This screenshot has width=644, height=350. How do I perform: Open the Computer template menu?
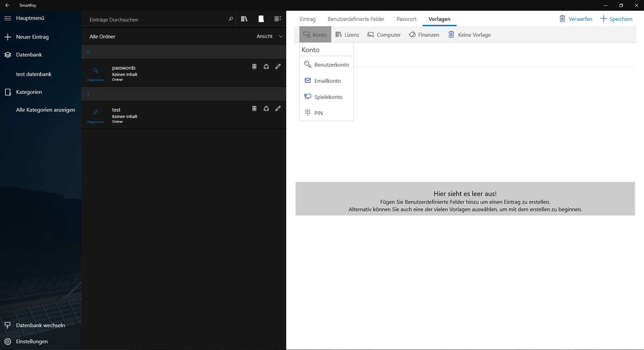[x=384, y=34]
